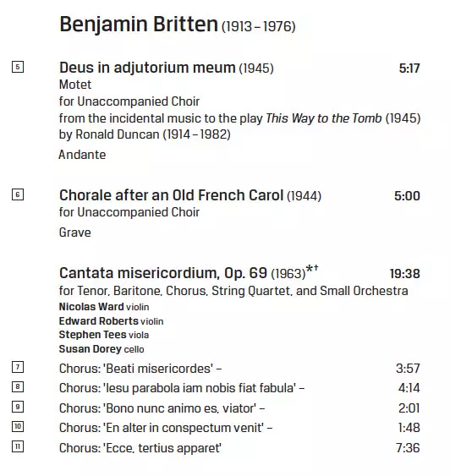The height and width of the screenshot is (476, 450).
Task: Select track 11 number box
Action: 18,446
